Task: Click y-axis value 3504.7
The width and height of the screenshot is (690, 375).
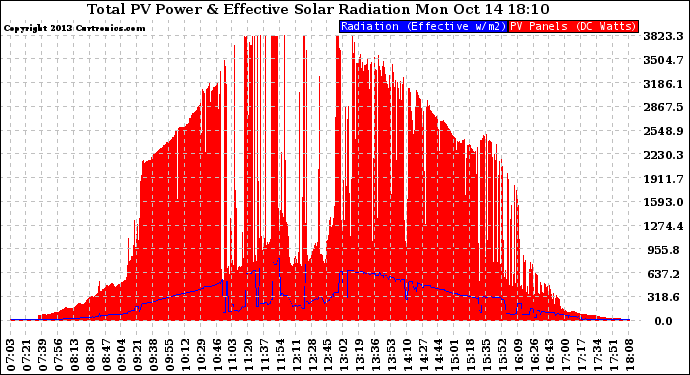Action: click(663, 60)
